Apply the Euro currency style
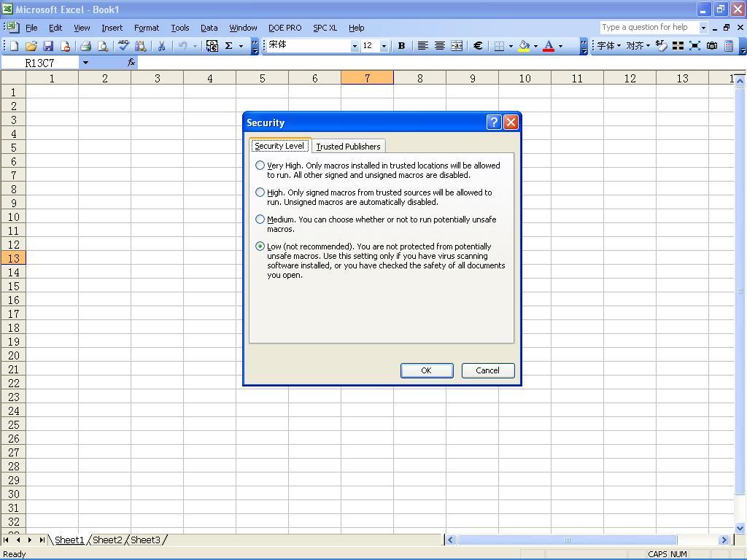747x560 pixels. point(478,46)
